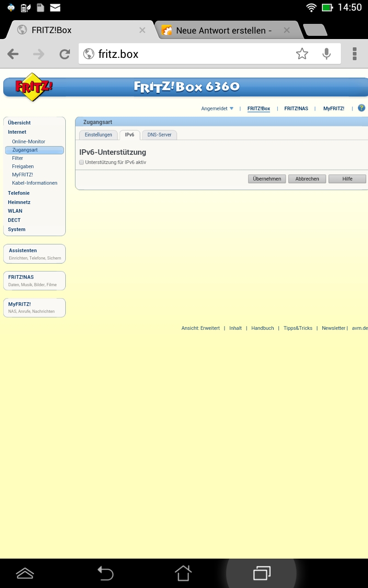Tap the fritz.box address bar
This screenshot has height=588, width=368.
pos(193,54)
